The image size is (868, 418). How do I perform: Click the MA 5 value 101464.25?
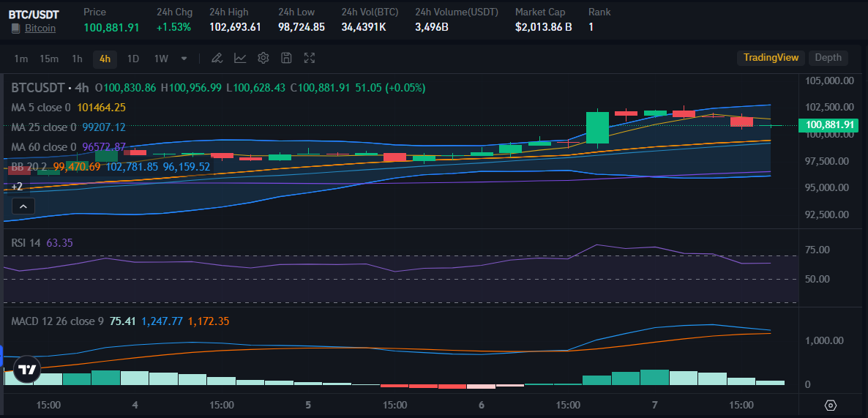pyautogui.click(x=101, y=108)
